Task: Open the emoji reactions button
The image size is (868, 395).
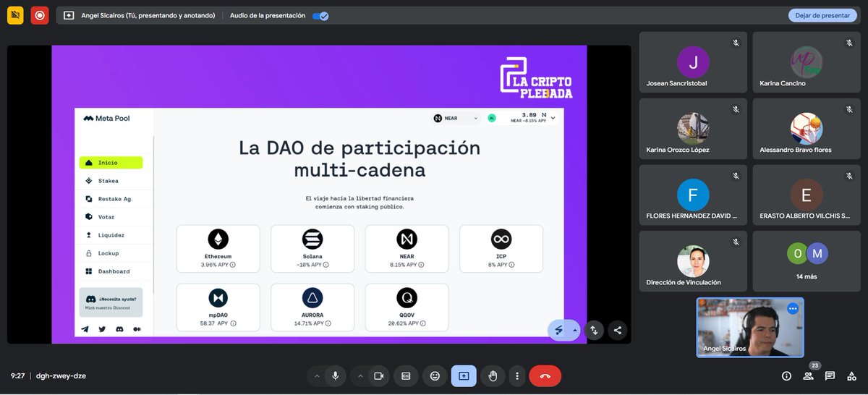Action: 435,376
